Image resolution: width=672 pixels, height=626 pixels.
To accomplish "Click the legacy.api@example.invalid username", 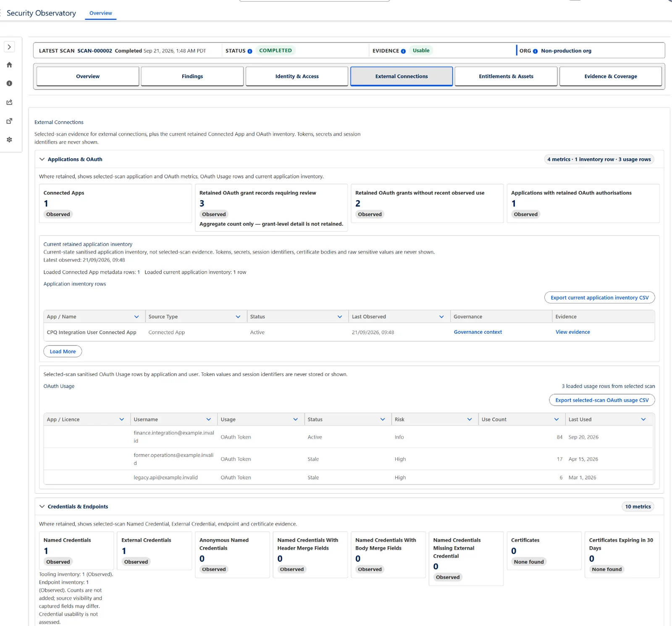I will pos(165,478).
